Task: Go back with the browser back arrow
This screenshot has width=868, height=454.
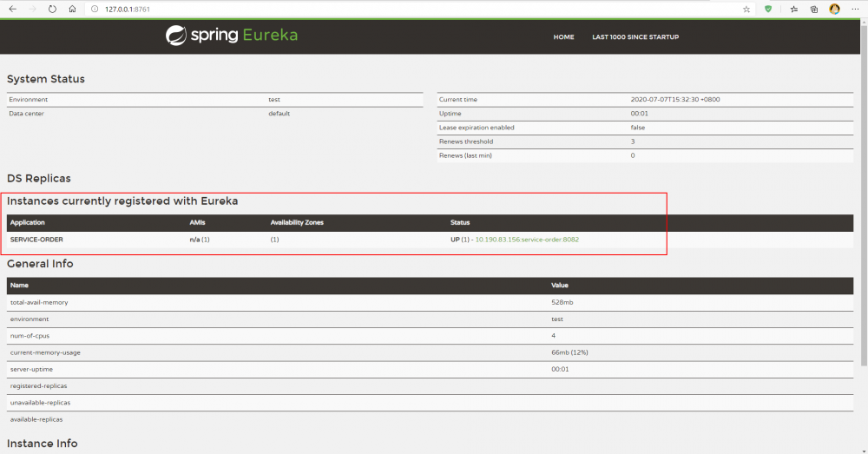Action: click(x=13, y=9)
